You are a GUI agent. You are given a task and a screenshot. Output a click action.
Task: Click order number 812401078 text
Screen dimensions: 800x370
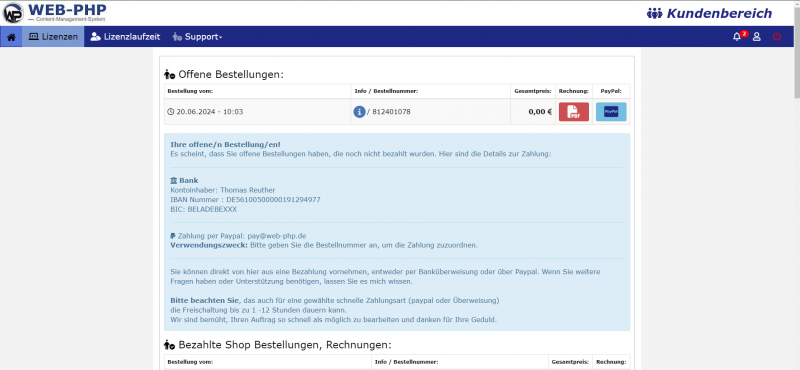point(391,112)
